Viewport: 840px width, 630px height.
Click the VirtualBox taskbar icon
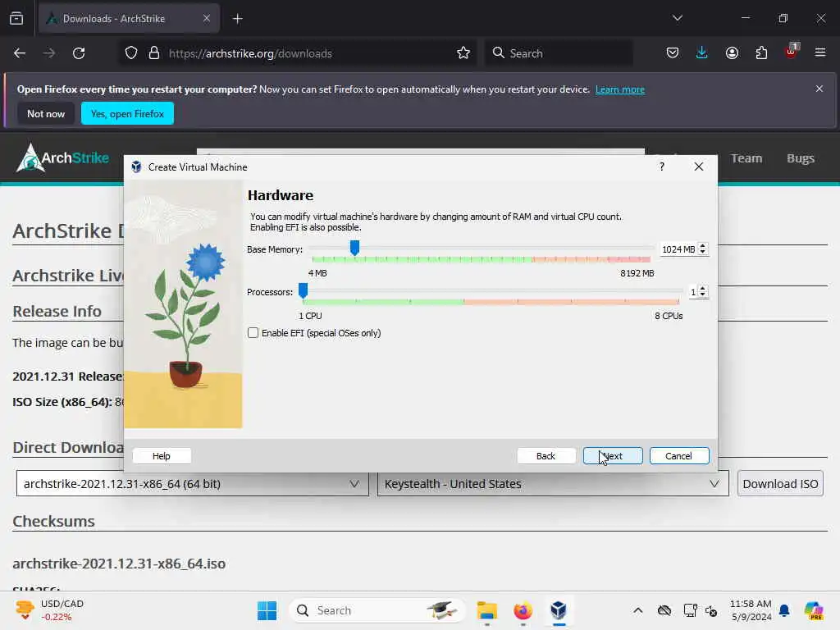pyautogui.click(x=558, y=610)
